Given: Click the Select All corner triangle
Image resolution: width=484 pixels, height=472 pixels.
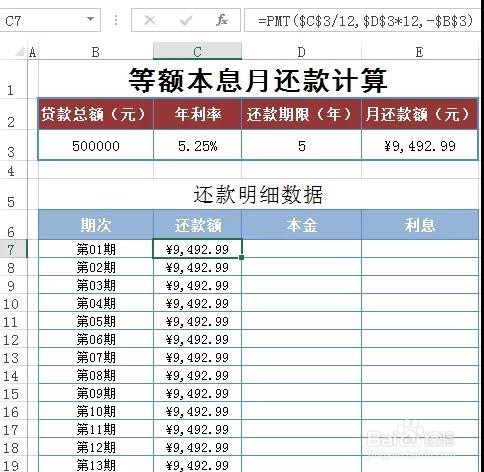Looking at the screenshot, I should pyautogui.click(x=20, y=52).
